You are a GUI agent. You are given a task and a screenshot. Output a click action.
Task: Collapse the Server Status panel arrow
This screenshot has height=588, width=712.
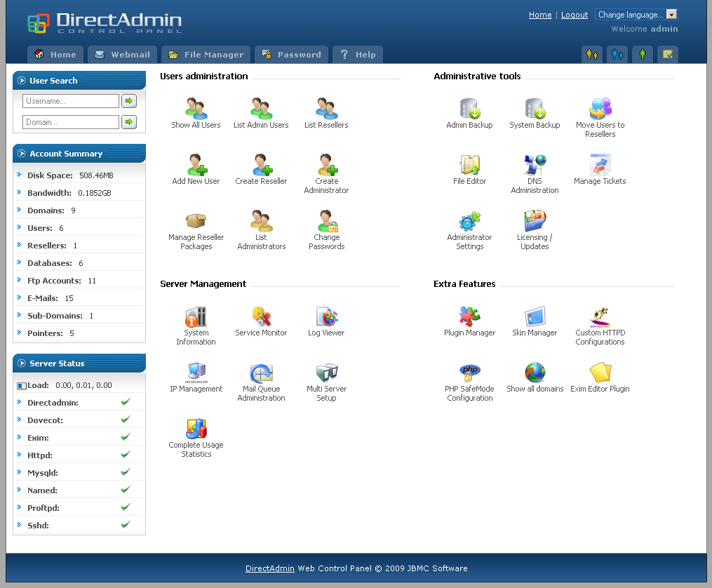click(21, 363)
